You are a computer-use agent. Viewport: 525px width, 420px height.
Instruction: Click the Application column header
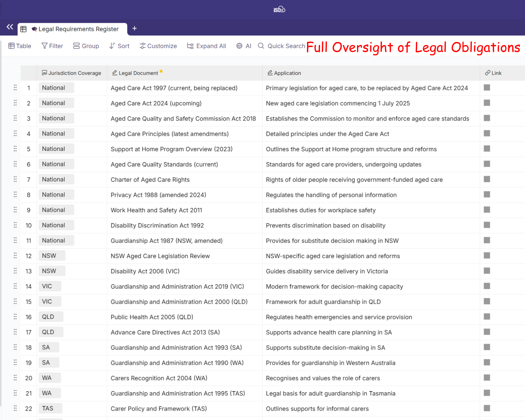coord(284,73)
